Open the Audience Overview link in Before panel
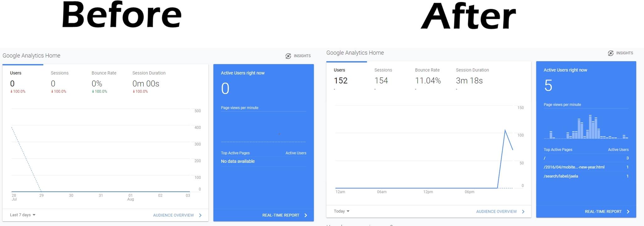The height and width of the screenshot is (226, 644). (x=173, y=215)
